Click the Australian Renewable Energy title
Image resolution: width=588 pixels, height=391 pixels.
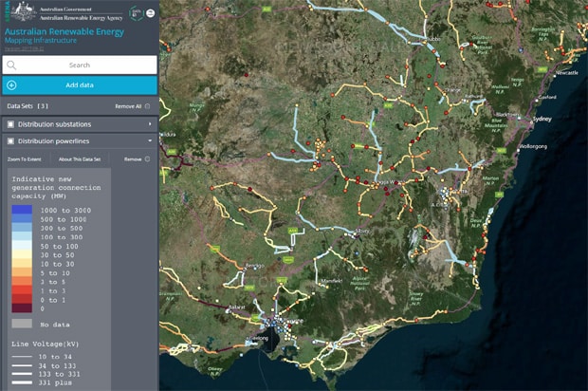(x=64, y=31)
